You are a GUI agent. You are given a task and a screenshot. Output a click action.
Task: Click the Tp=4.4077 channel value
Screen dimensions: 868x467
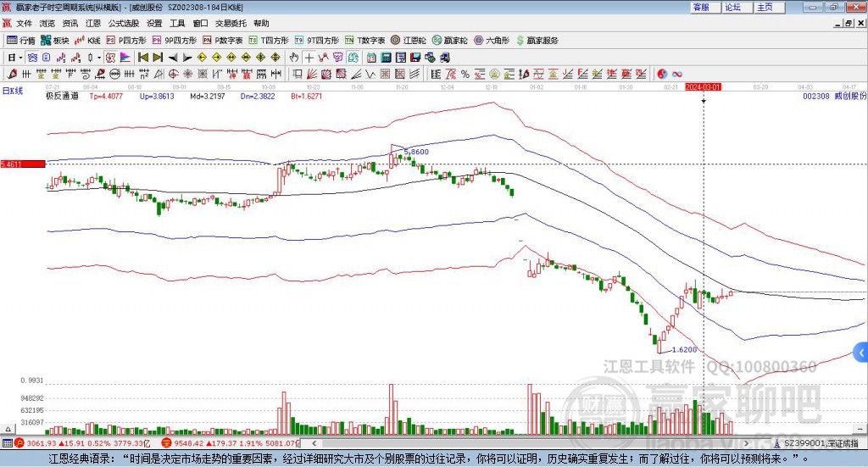click(x=106, y=96)
